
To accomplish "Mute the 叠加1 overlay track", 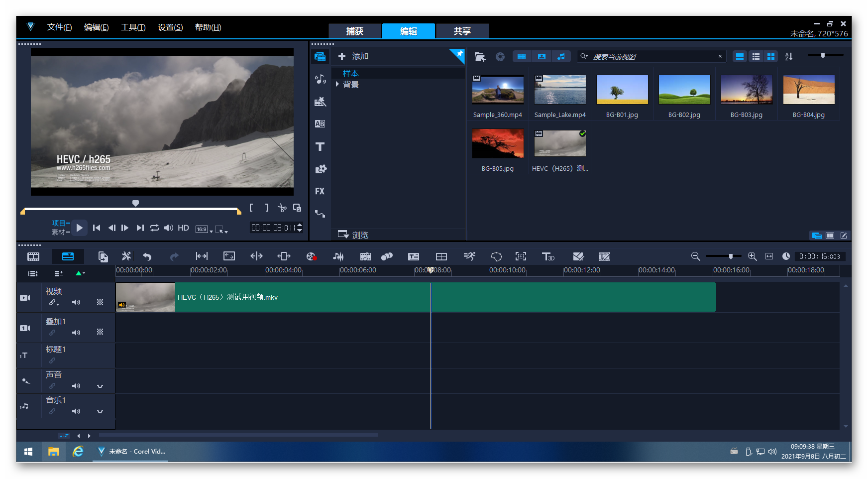I will coord(76,333).
